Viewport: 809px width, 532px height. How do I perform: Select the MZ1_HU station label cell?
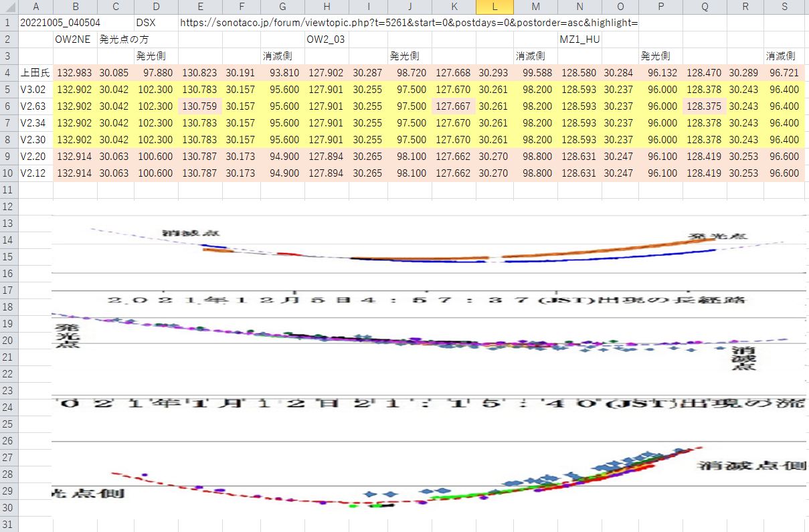579,39
